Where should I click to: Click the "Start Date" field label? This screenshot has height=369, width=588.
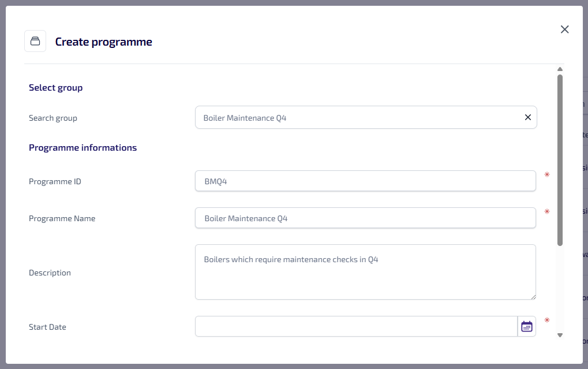[x=47, y=327]
